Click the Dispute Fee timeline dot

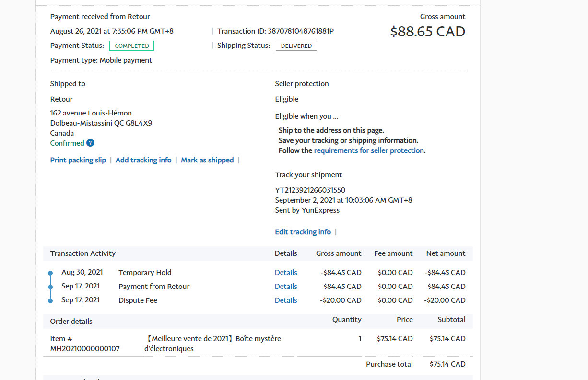tap(50, 301)
